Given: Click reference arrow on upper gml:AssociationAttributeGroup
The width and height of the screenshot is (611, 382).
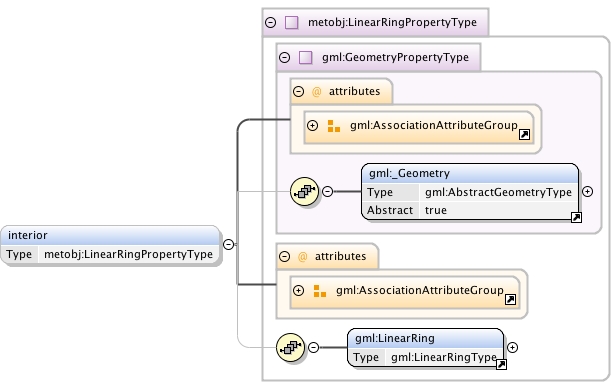Looking at the screenshot, I should click(524, 134).
